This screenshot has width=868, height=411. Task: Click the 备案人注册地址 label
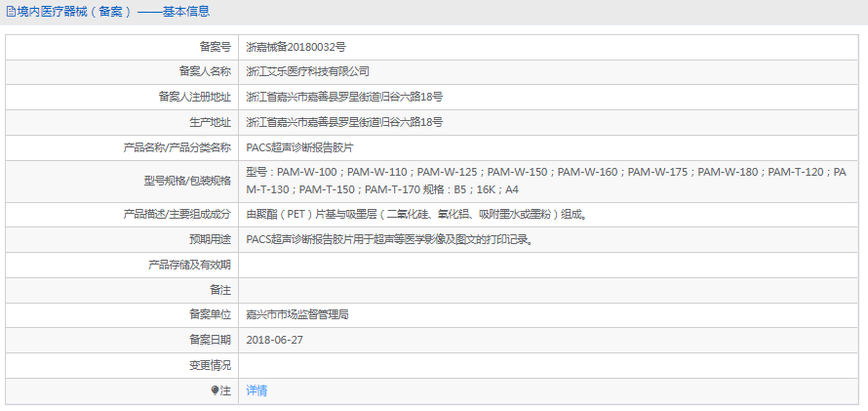(x=195, y=97)
